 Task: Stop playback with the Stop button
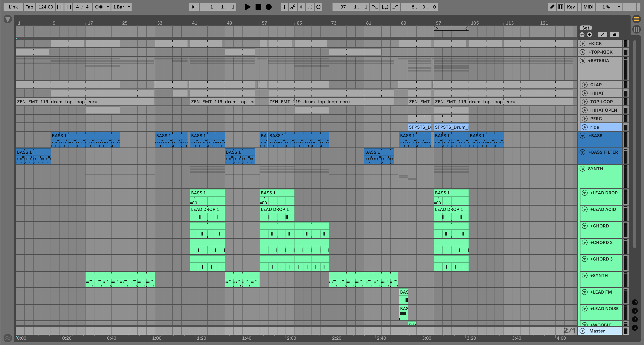[258, 7]
